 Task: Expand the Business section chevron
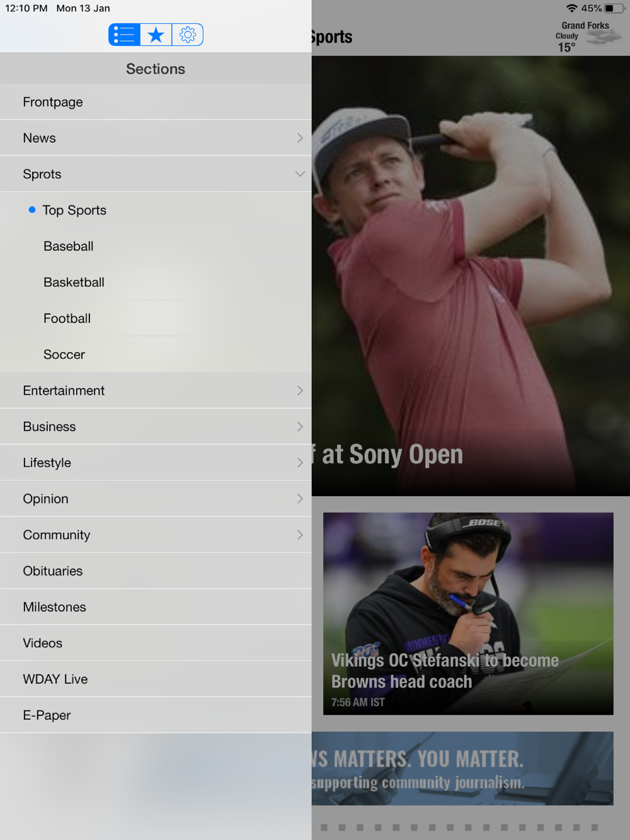(300, 426)
